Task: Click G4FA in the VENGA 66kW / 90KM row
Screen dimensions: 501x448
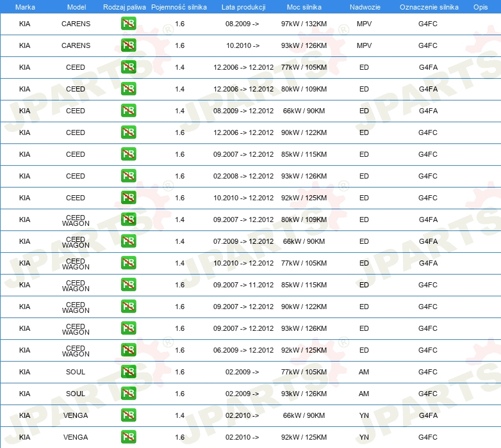Action: click(x=428, y=415)
